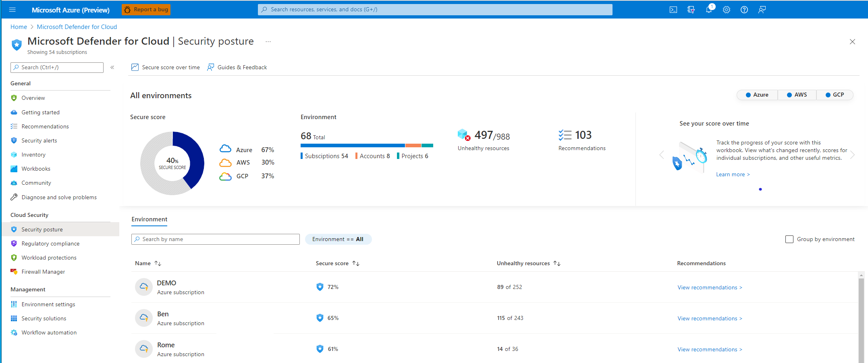The width and height of the screenshot is (868, 363).
Task: Close the Security posture blade
Action: pyautogui.click(x=852, y=41)
